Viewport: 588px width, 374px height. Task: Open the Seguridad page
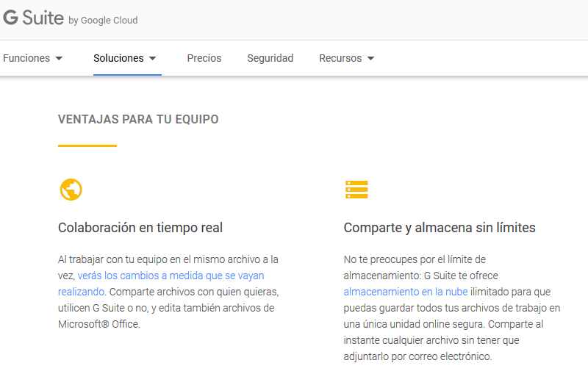pos(270,58)
